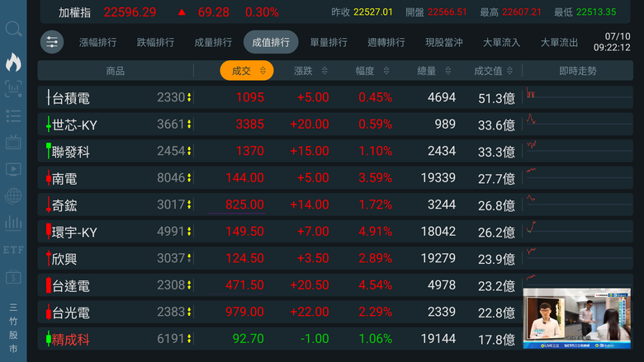The height and width of the screenshot is (362, 644).
Task: Sort by 成交值 column header
Action: click(493, 71)
